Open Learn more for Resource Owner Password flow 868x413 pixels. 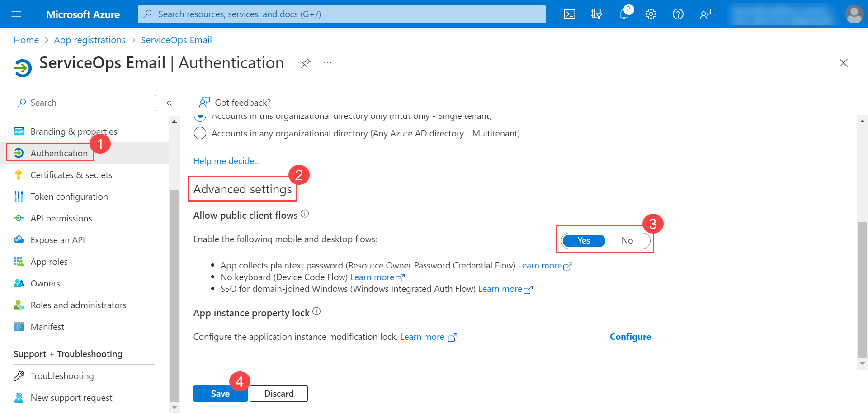545,266
